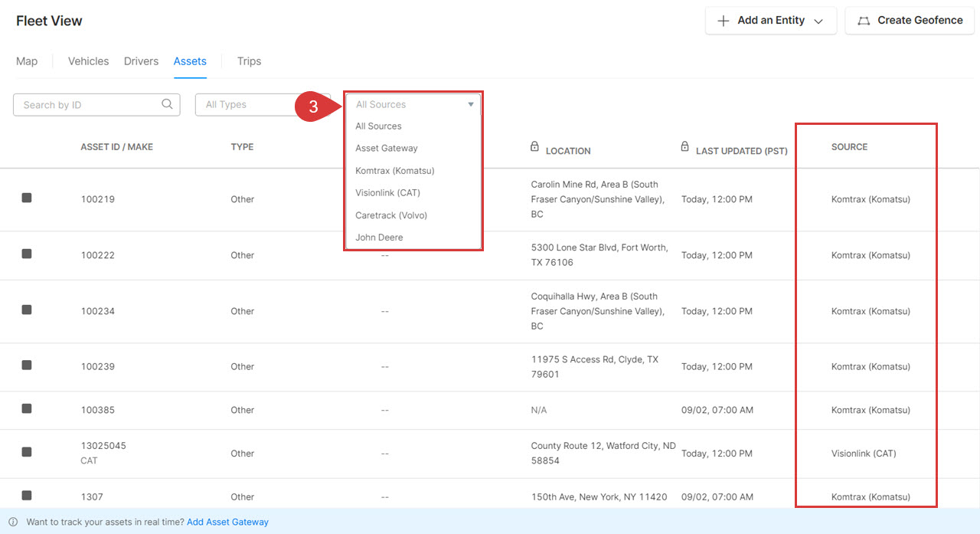Click asset ID 100222
The width and height of the screenshot is (980, 534).
click(x=97, y=255)
